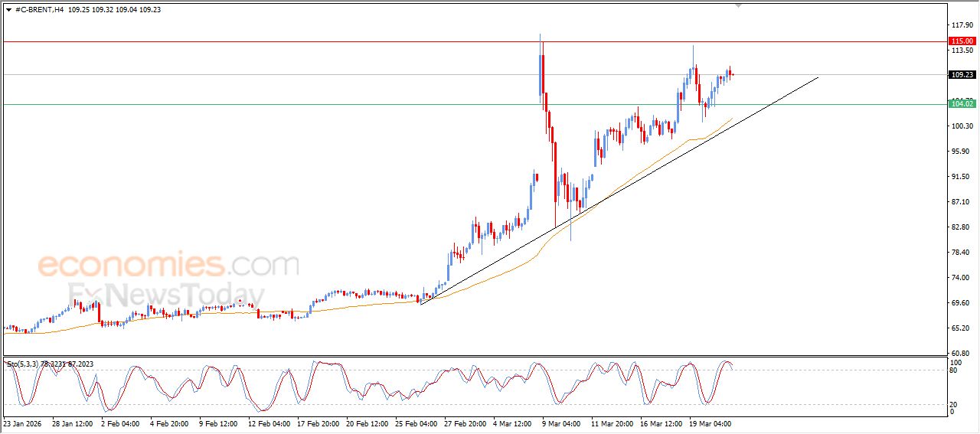
Task: Select the green 104.02 price label
Action: click(961, 104)
